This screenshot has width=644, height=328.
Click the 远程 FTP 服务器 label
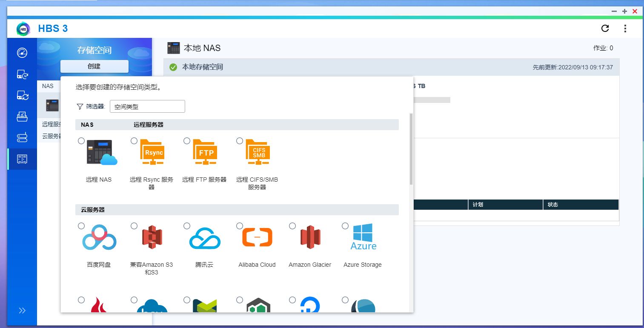(x=204, y=180)
